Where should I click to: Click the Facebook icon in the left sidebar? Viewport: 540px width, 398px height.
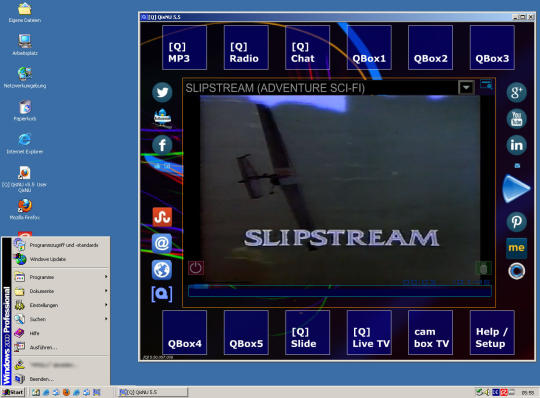pyautogui.click(x=162, y=144)
